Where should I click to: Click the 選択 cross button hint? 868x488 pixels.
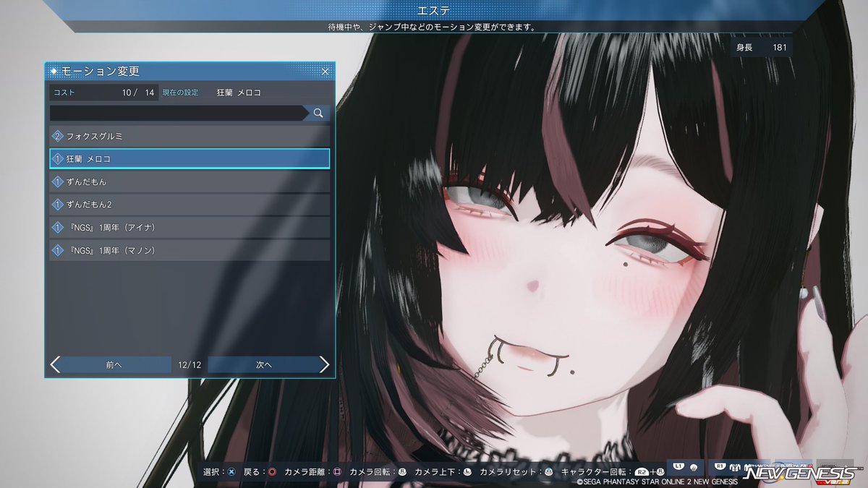tap(231, 471)
